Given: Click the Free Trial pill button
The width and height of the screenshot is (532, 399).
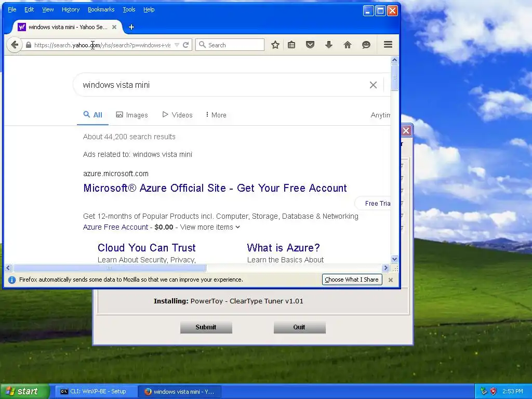Looking at the screenshot, I should click(x=373, y=203).
